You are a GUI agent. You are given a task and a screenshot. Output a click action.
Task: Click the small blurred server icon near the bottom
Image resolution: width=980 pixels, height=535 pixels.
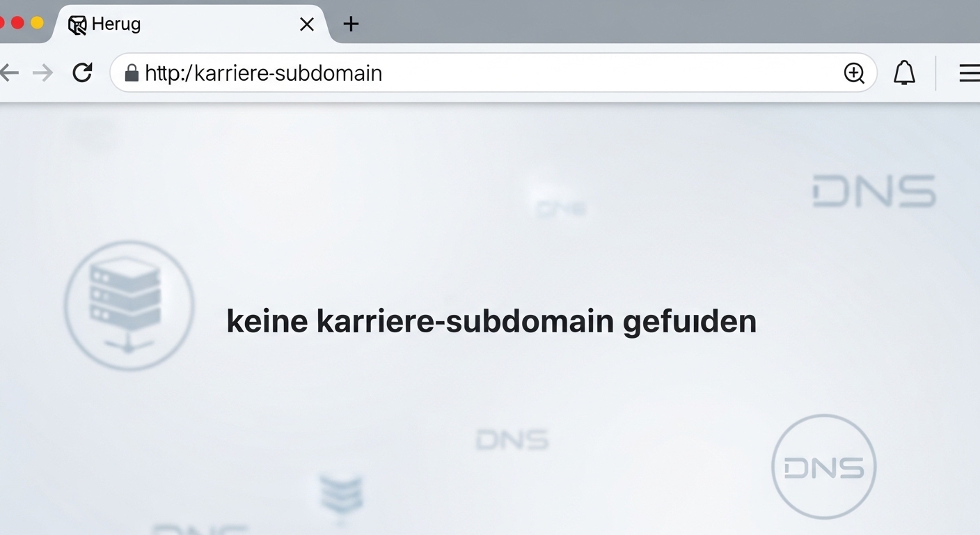[341, 497]
